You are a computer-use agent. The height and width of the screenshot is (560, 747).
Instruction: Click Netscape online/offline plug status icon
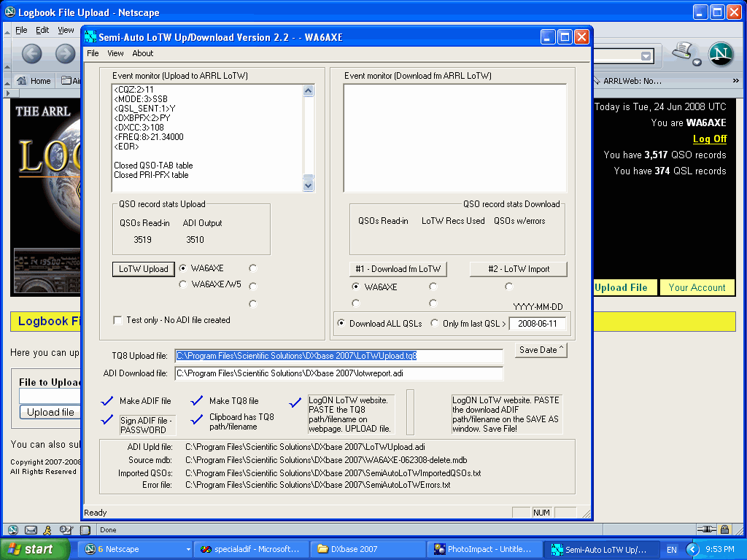(707, 529)
